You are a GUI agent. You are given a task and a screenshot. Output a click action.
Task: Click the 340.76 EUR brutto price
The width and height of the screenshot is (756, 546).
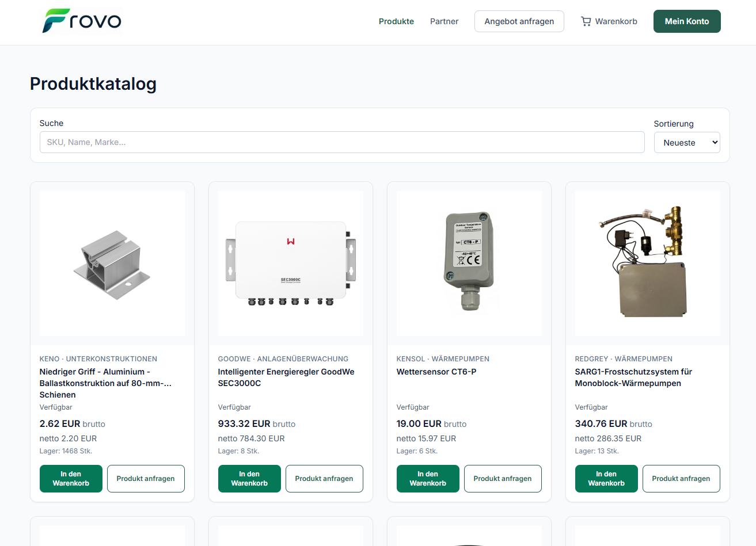(x=614, y=423)
